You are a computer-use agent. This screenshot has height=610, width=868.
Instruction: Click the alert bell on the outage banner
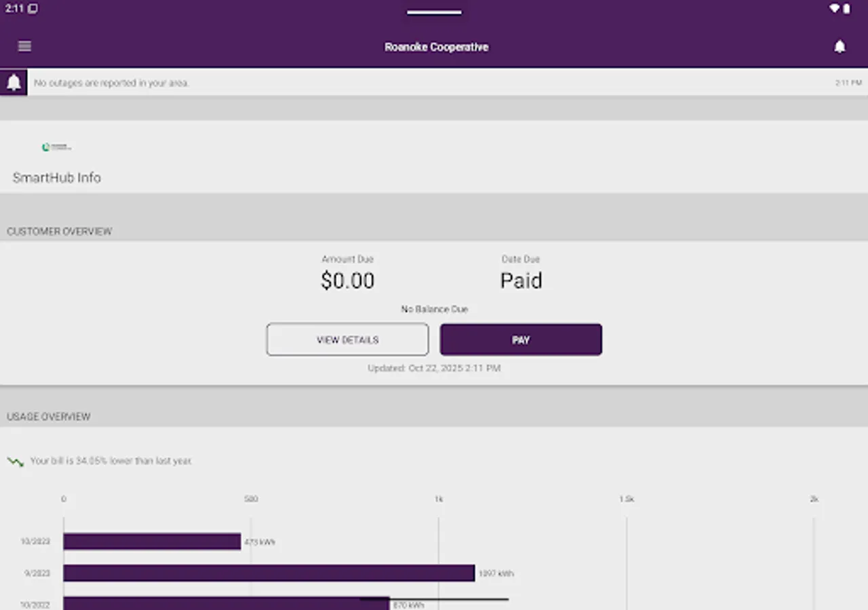(14, 82)
